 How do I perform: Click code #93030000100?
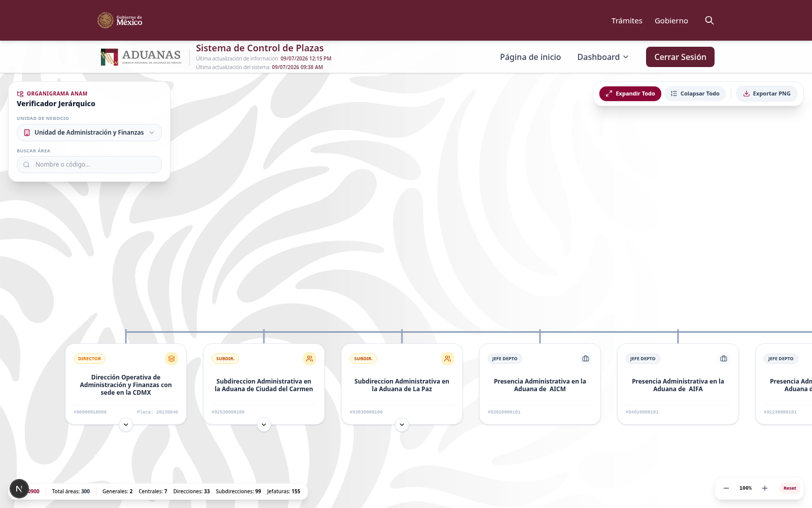point(366,412)
